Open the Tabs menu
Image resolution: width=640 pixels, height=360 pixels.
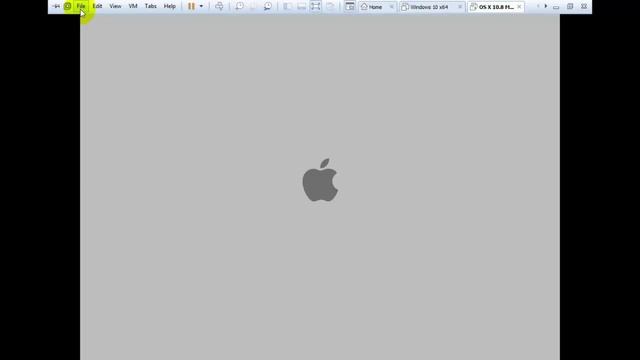[x=151, y=6]
